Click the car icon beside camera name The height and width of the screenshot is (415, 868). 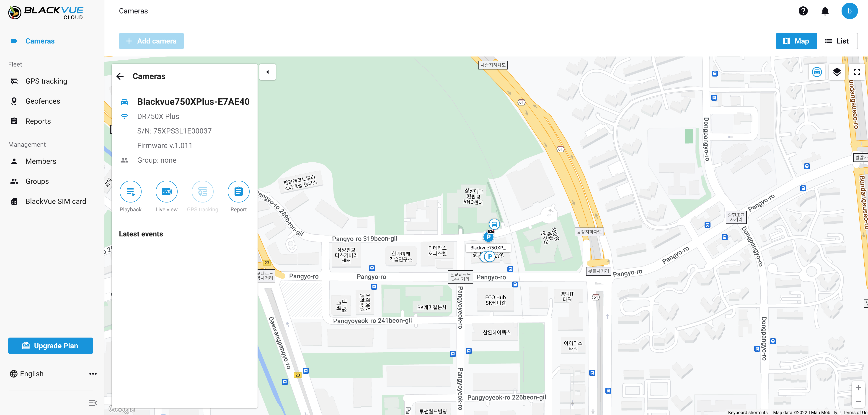pos(124,102)
